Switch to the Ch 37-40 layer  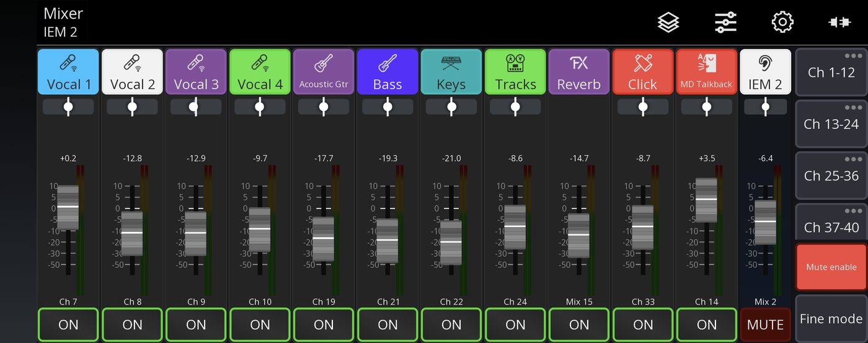pyautogui.click(x=831, y=223)
